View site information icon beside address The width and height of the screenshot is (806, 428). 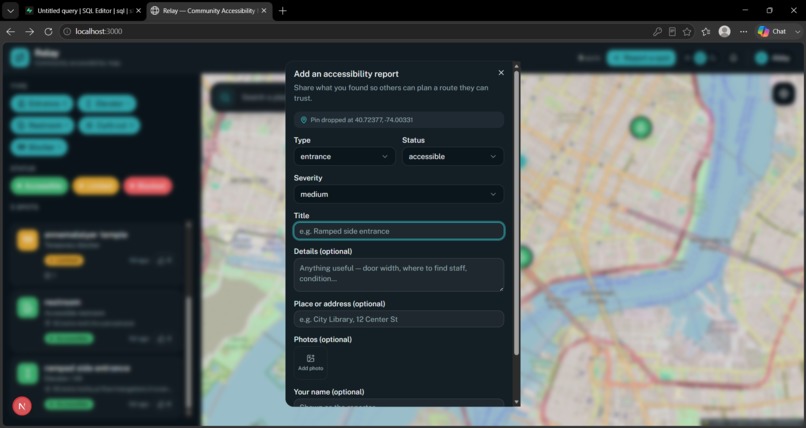67,32
